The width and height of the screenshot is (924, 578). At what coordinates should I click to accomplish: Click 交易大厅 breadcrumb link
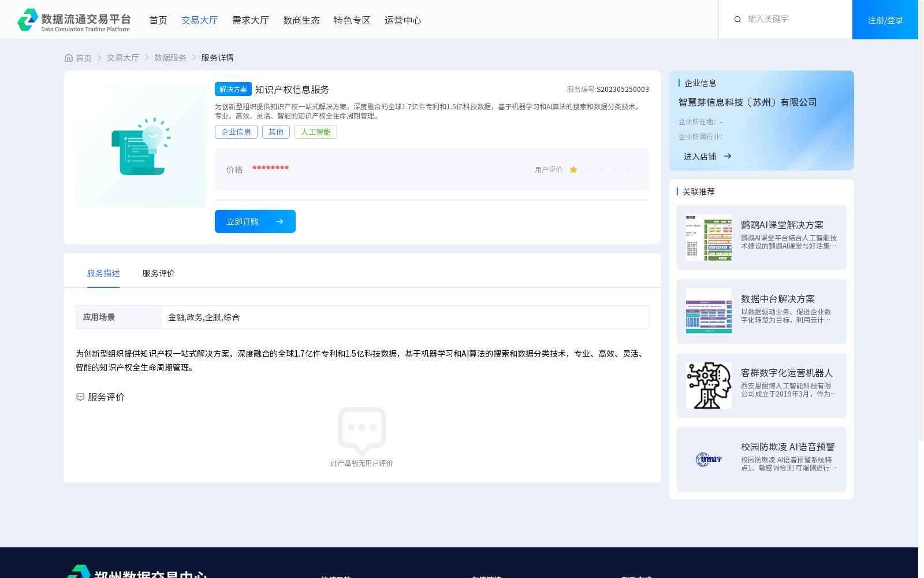click(x=123, y=58)
